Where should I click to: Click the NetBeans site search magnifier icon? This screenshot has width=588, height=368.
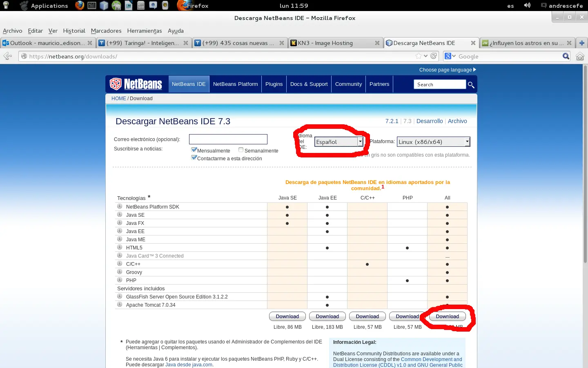click(x=471, y=85)
